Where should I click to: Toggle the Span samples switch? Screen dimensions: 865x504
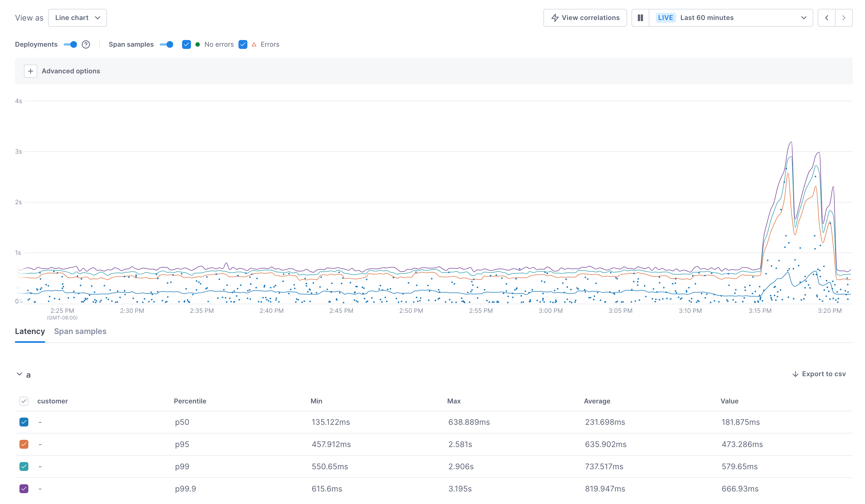click(167, 45)
